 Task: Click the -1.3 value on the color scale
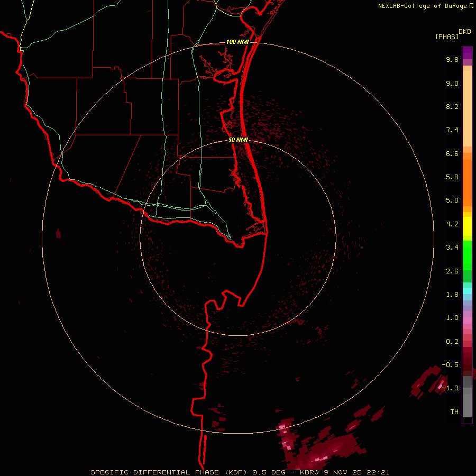pos(450,388)
